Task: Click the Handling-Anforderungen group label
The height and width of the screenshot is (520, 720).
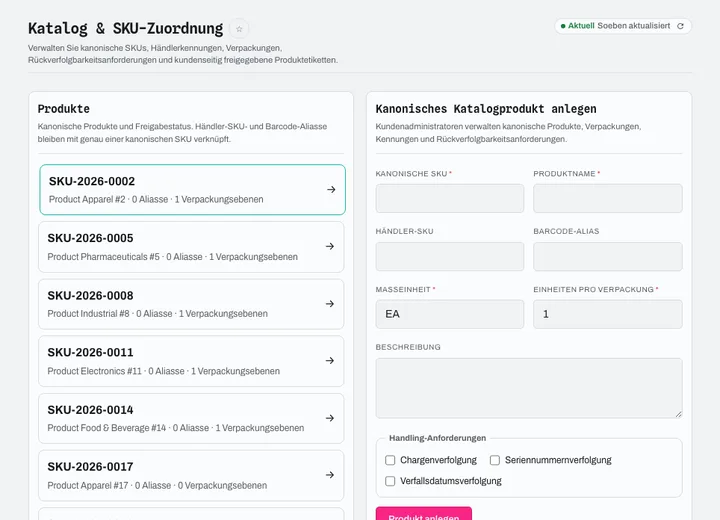Action: (x=437, y=438)
